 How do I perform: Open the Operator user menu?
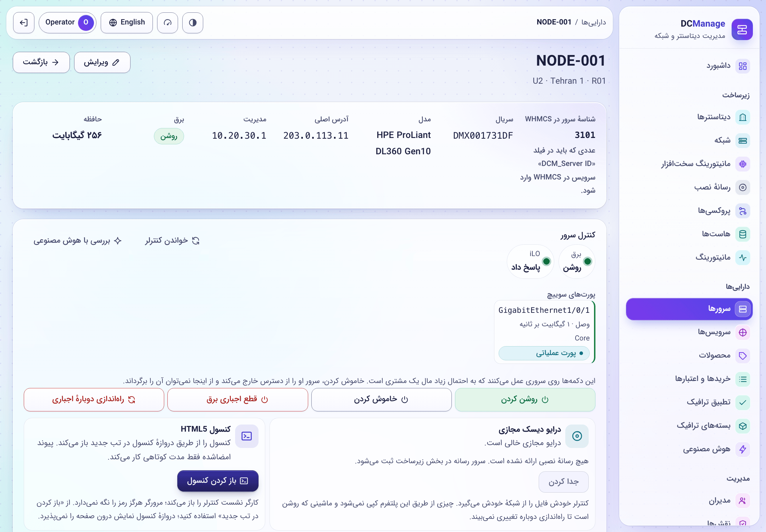coord(67,23)
